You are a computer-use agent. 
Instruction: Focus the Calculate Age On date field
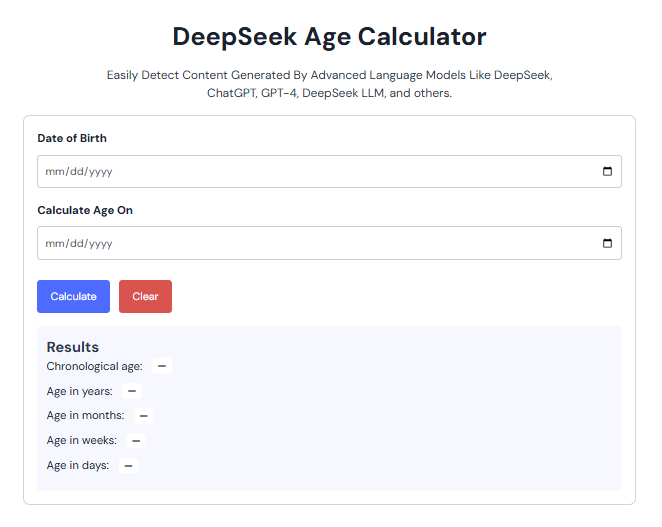click(x=329, y=243)
